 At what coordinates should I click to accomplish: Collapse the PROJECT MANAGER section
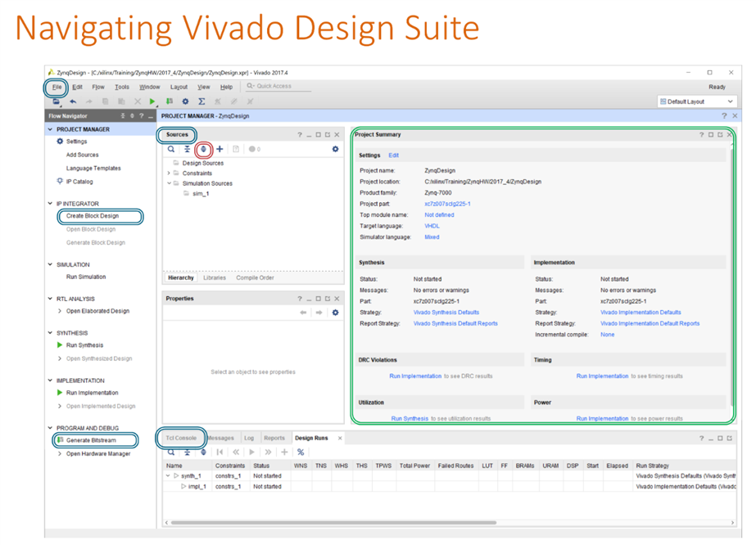tap(50, 129)
